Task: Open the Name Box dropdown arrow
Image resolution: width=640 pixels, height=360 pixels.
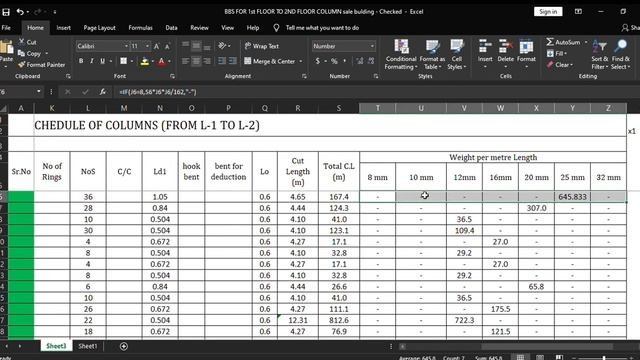Action: (x=38, y=92)
